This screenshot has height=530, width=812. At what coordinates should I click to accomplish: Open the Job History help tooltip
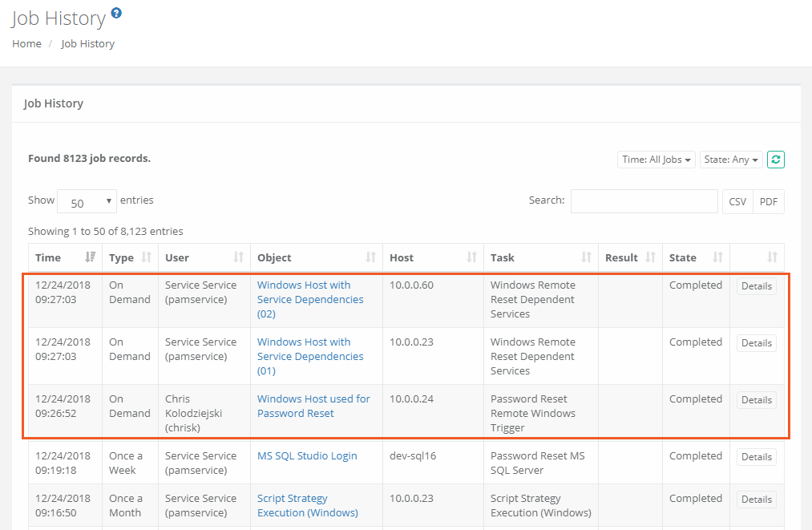tap(117, 12)
